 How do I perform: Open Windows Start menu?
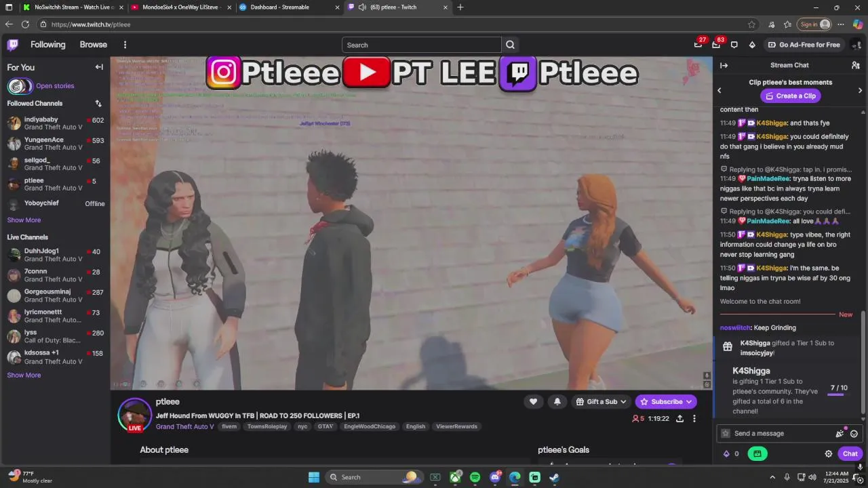[314, 477]
